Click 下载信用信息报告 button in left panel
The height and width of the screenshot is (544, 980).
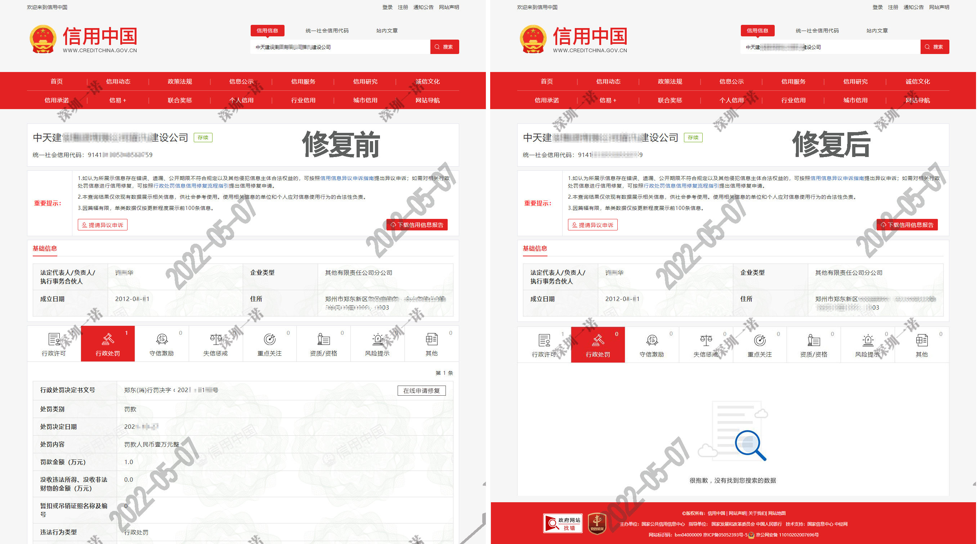tap(417, 225)
